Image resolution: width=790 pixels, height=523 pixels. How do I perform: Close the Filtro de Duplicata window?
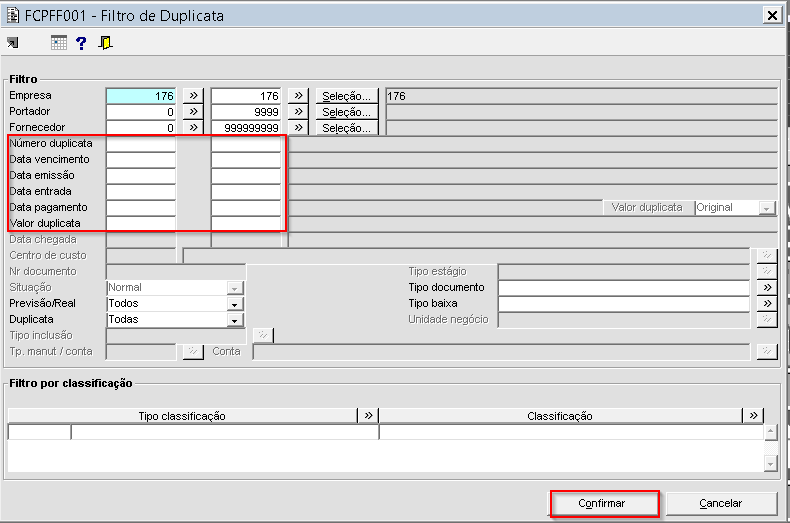click(772, 16)
